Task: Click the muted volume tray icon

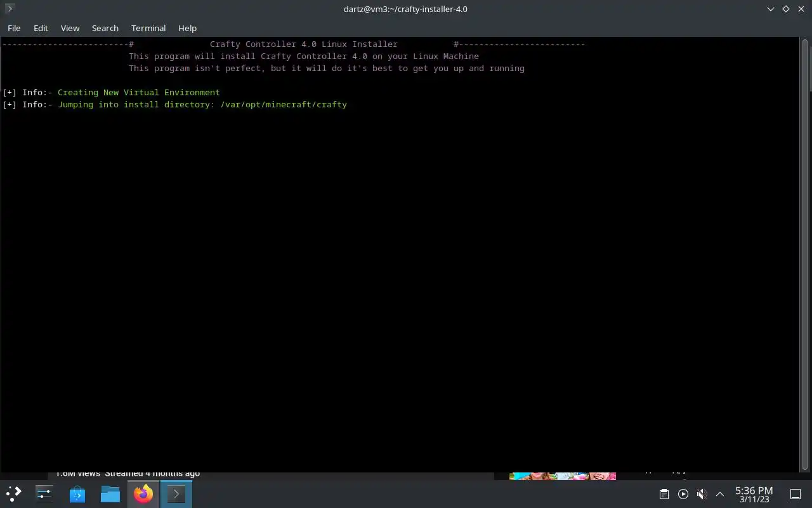Action: click(x=702, y=494)
